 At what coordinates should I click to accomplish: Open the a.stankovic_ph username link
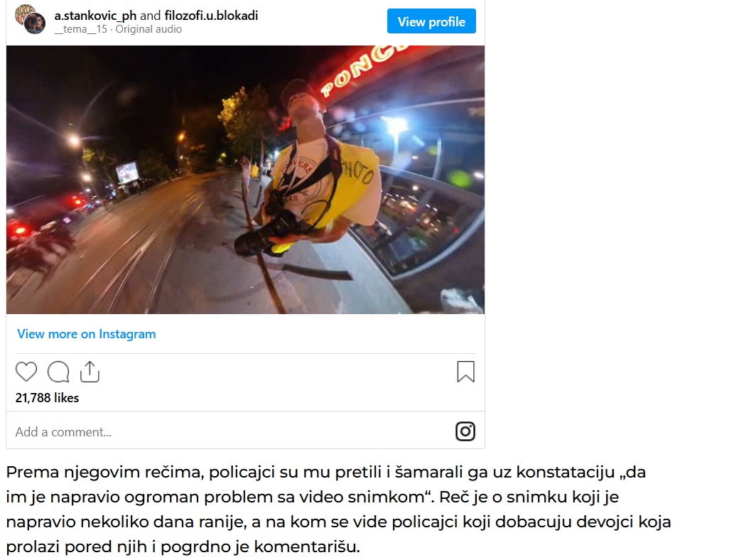[x=95, y=16]
